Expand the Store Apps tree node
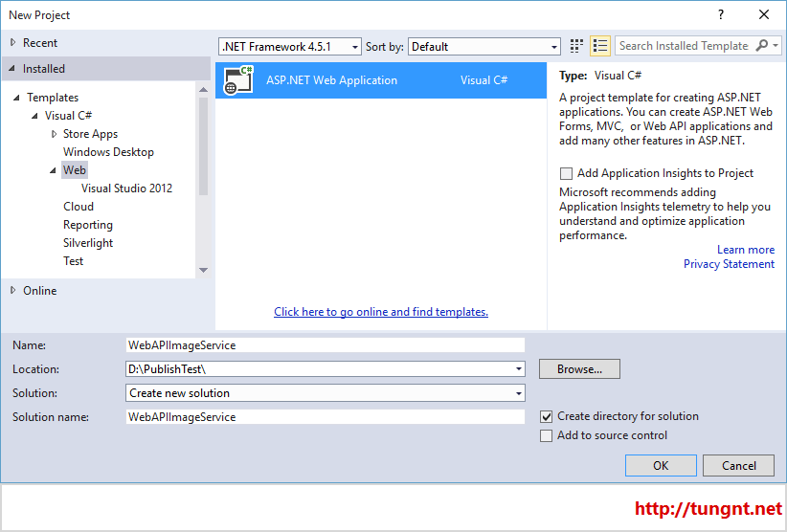 54,134
